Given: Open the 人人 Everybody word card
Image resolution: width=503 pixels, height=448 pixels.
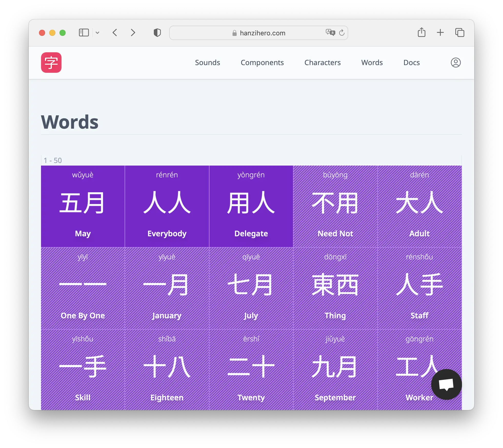Looking at the screenshot, I should [167, 206].
